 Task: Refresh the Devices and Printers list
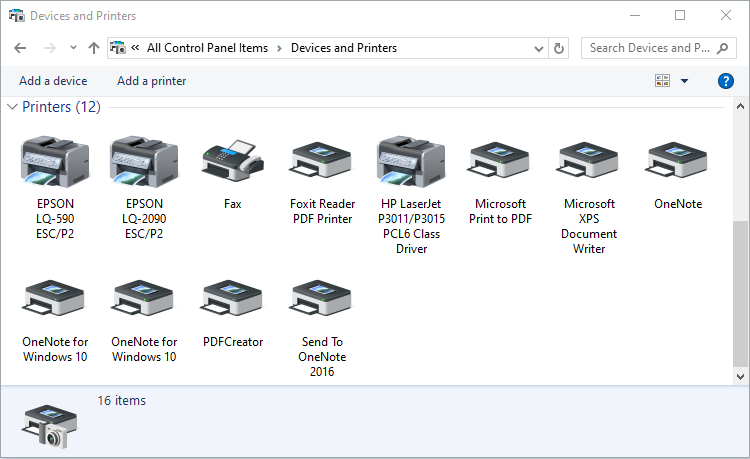point(559,48)
